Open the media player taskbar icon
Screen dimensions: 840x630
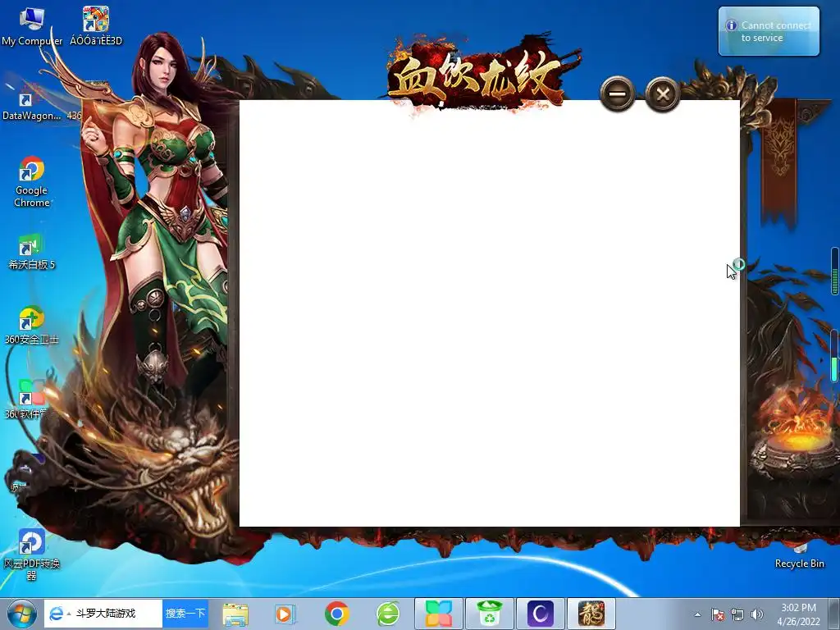[x=285, y=614]
